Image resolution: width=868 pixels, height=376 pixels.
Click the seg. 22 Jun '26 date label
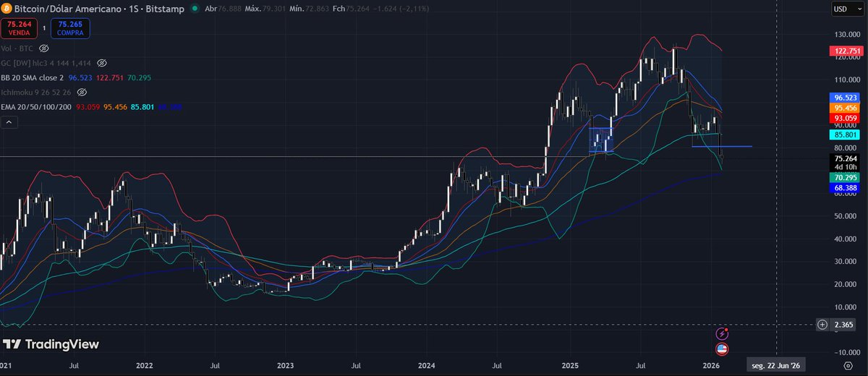click(x=777, y=365)
